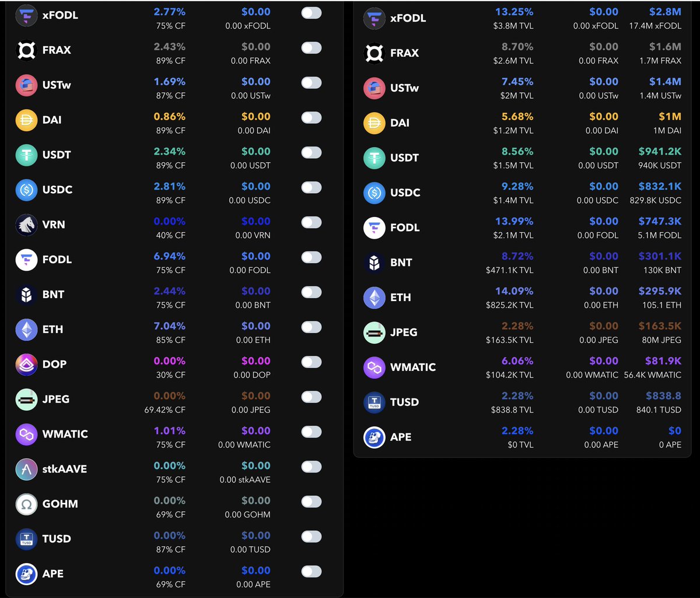The image size is (700, 598).
Task: Toggle the APE collateral switch
Action: (x=311, y=572)
